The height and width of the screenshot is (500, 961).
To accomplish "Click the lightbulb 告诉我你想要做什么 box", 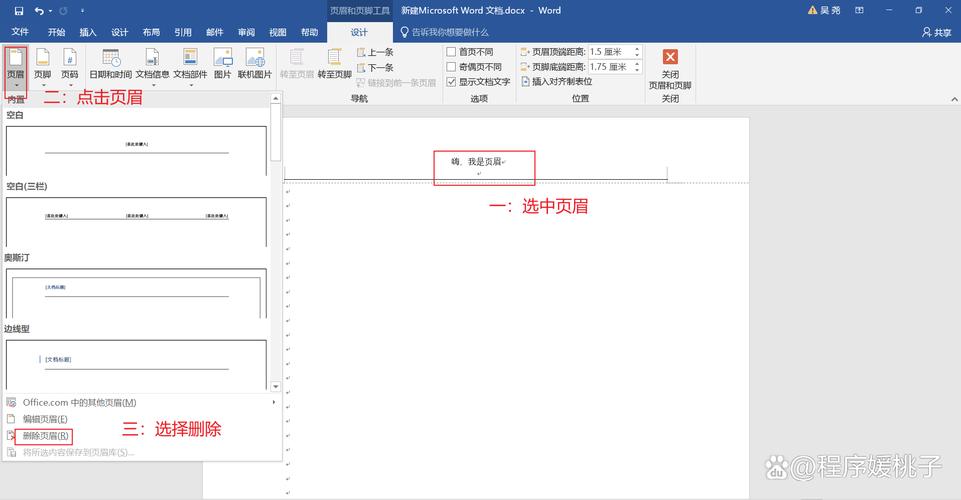I will pos(444,32).
